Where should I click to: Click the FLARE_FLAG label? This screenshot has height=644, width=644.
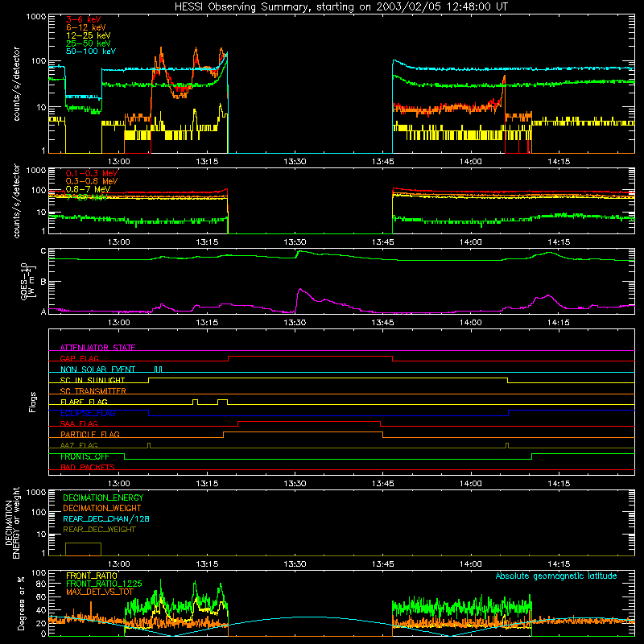pos(84,402)
